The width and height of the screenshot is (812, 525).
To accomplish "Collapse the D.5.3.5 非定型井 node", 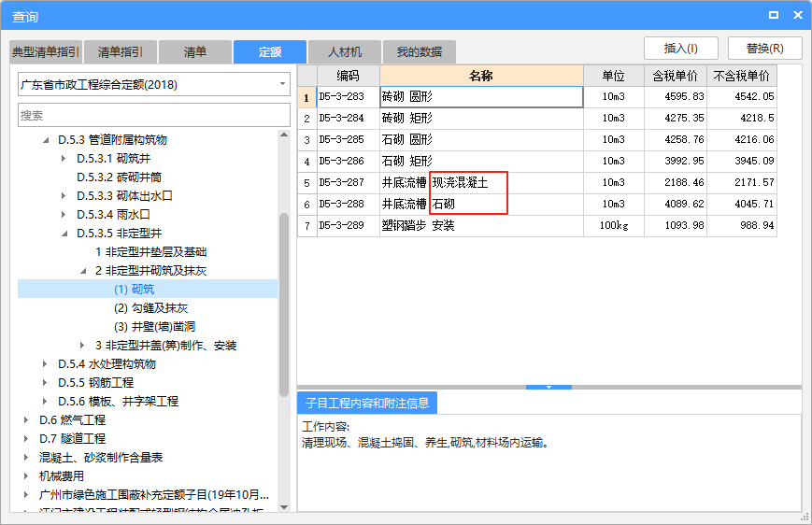I will 64,234.
